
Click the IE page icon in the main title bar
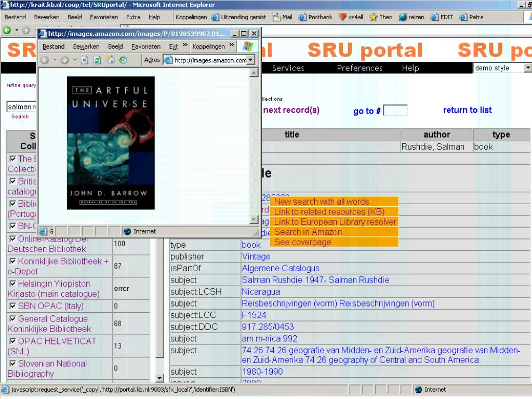click(x=5, y=5)
